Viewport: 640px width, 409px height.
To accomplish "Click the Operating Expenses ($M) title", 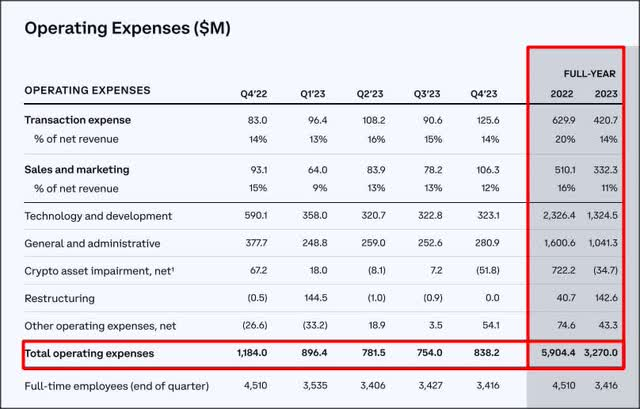I will point(128,29).
